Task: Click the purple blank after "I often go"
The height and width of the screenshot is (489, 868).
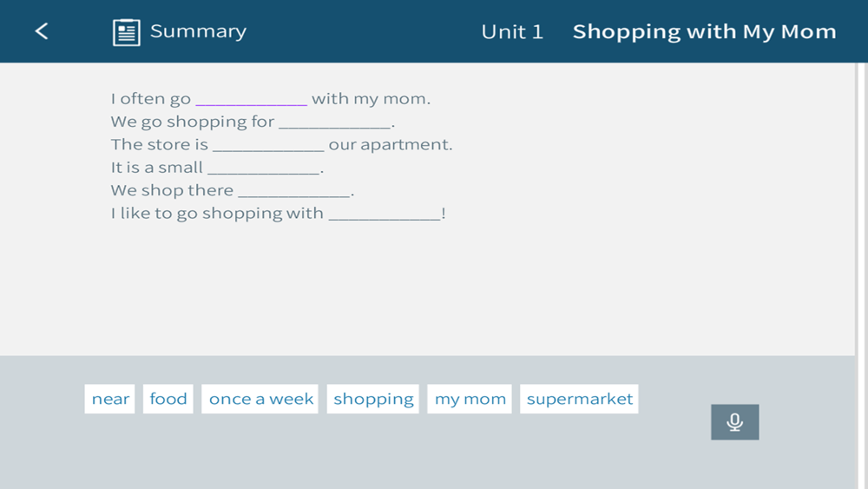Action: point(252,100)
